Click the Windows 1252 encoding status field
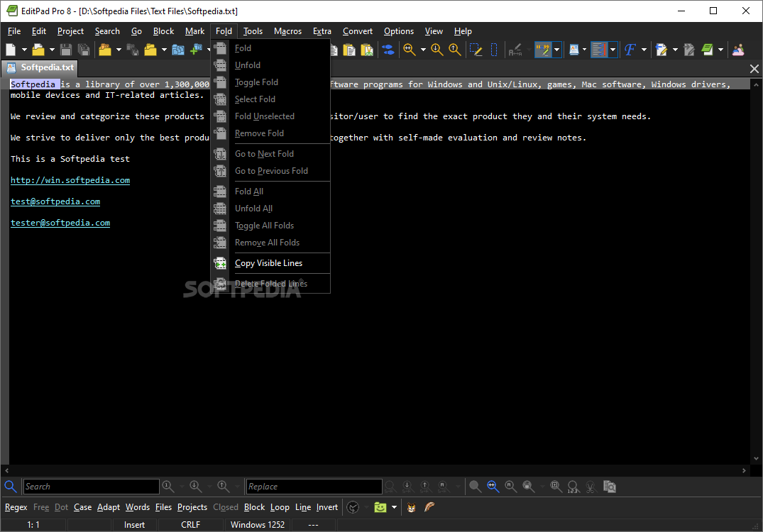Screen dimensions: 763x532 click(258, 525)
